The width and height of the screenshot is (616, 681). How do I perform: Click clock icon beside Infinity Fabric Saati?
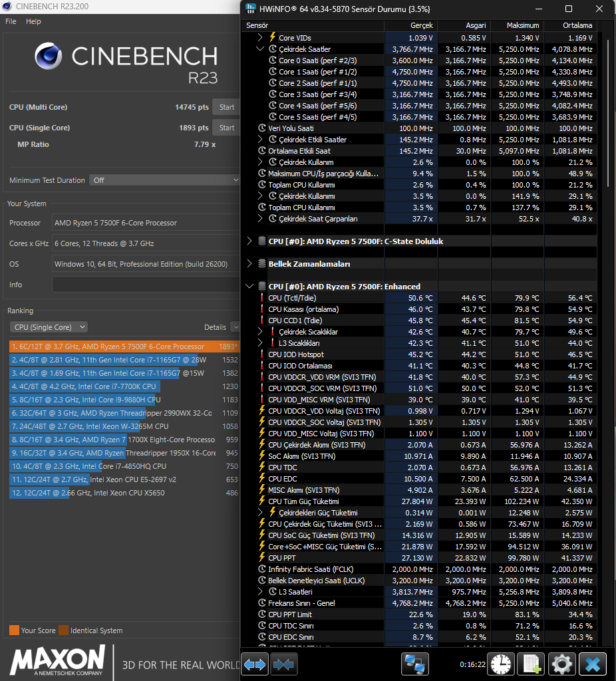click(x=262, y=569)
